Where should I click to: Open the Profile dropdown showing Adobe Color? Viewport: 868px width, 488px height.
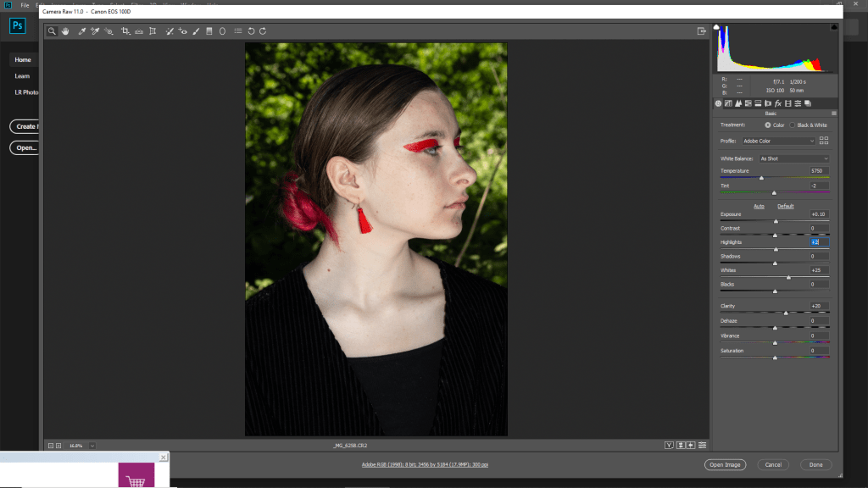779,141
